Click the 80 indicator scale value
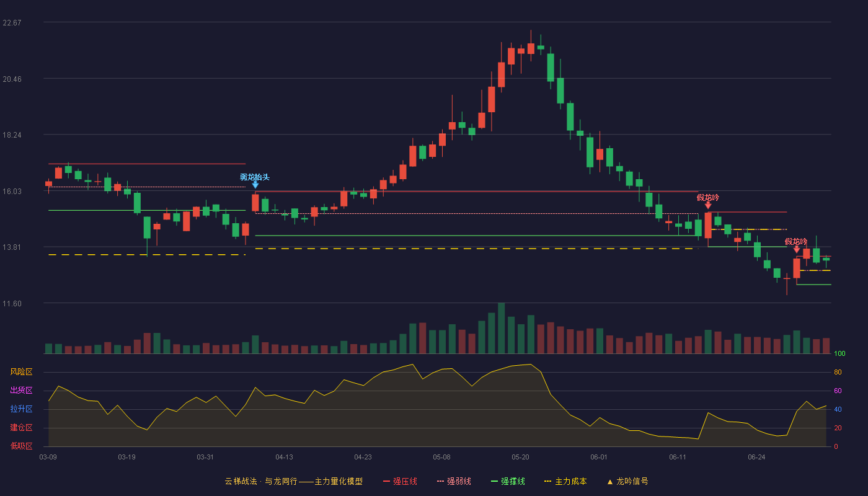The width and height of the screenshot is (868, 496). tap(837, 372)
